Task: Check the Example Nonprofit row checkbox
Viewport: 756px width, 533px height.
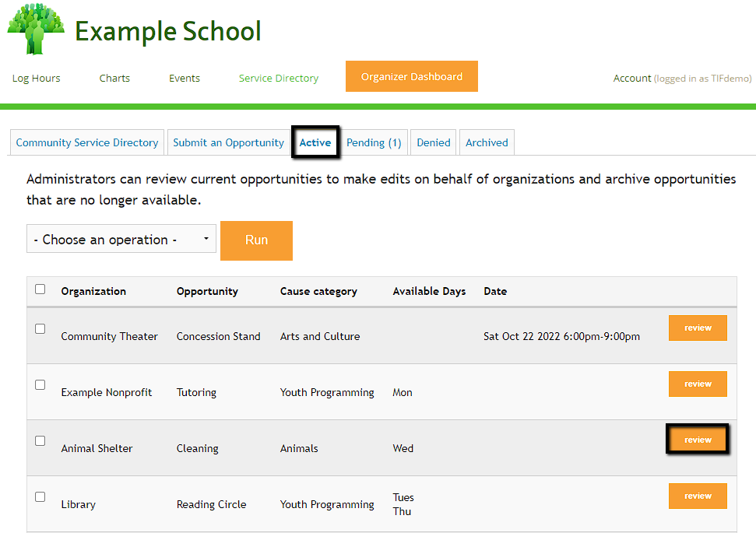Action: pyautogui.click(x=40, y=384)
